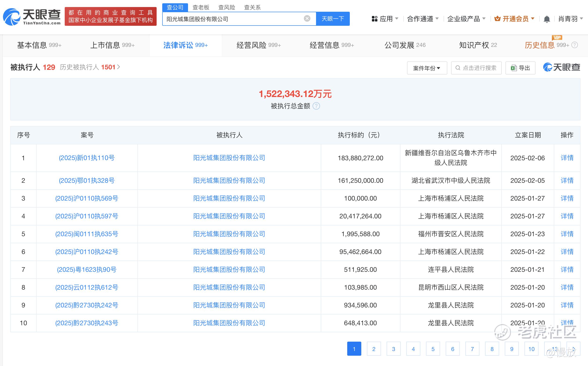Open case (2025)沪0110执569号
The width and height of the screenshot is (588, 366).
[87, 198]
